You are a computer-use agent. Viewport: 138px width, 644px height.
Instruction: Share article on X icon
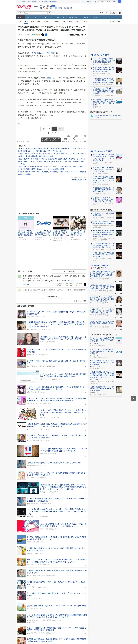(x=43, y=35)
